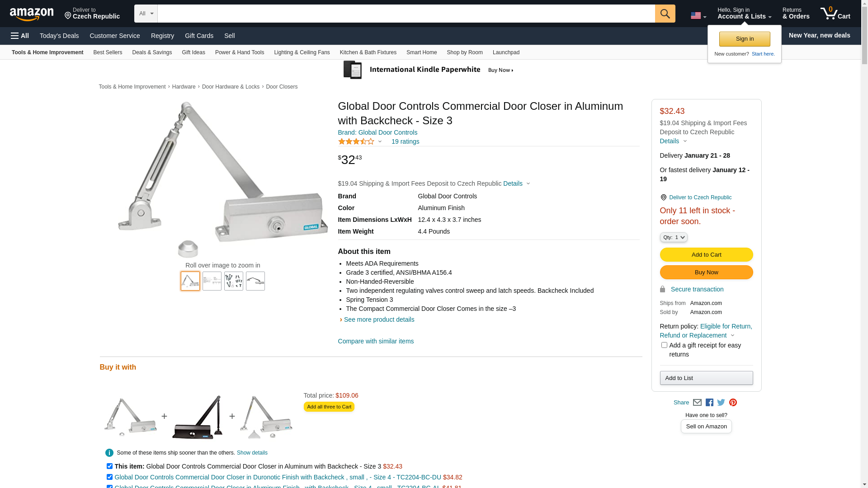Open the country flag language selector
Image resolution: width=868 pixels, height=488 pixels.
(x=698, y=16)
